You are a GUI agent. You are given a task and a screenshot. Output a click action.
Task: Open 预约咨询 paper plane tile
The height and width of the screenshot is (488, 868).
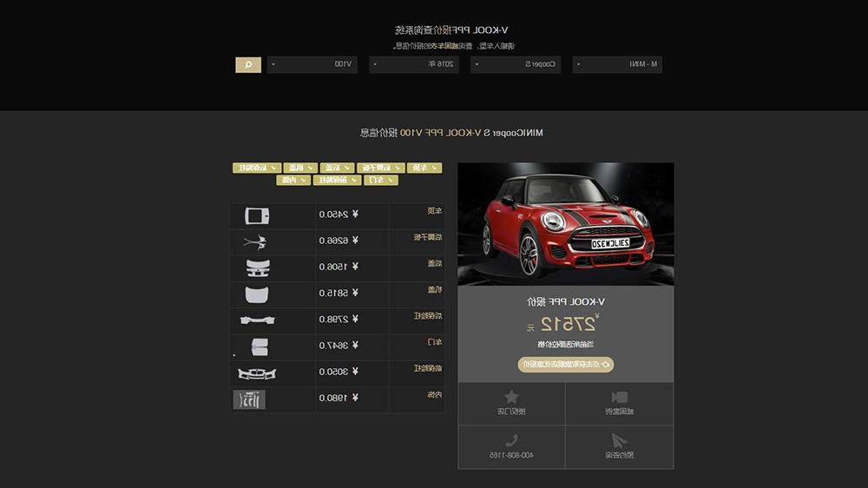tap(620, 447)
